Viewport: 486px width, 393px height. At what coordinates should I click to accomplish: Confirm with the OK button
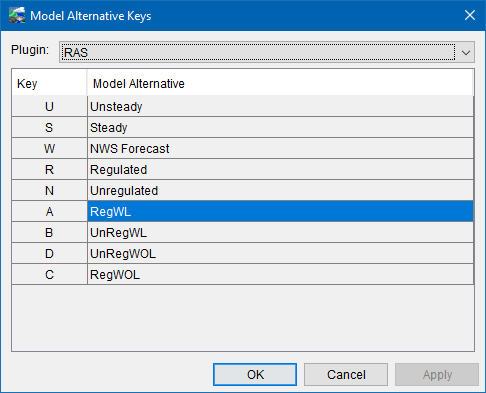(x=255, y=375)
